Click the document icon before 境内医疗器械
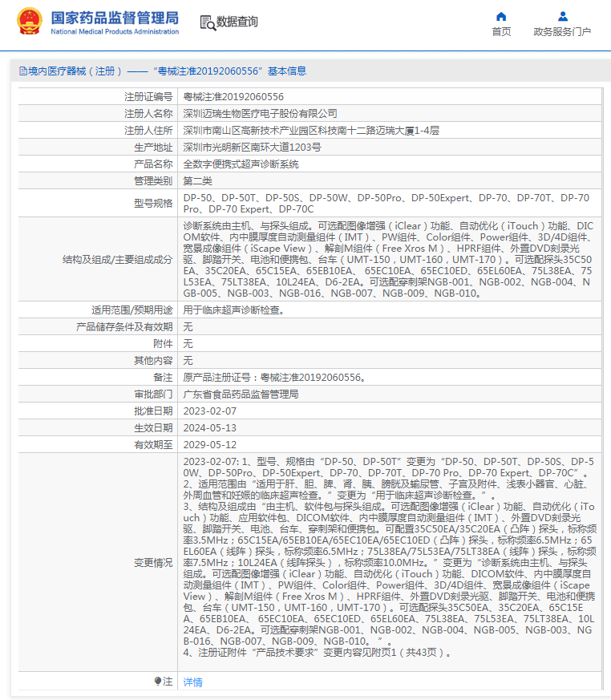Screen dimensions: 611x700 (22, 71)
